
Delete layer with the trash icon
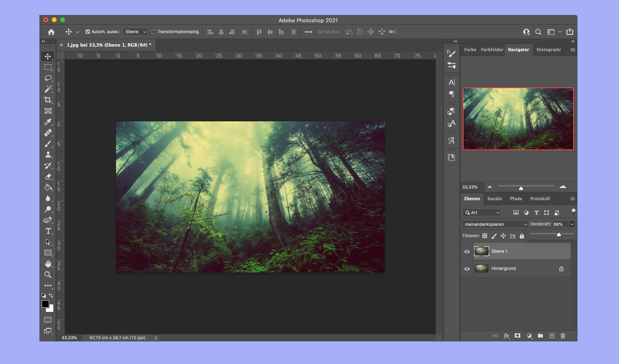(563, 336)
